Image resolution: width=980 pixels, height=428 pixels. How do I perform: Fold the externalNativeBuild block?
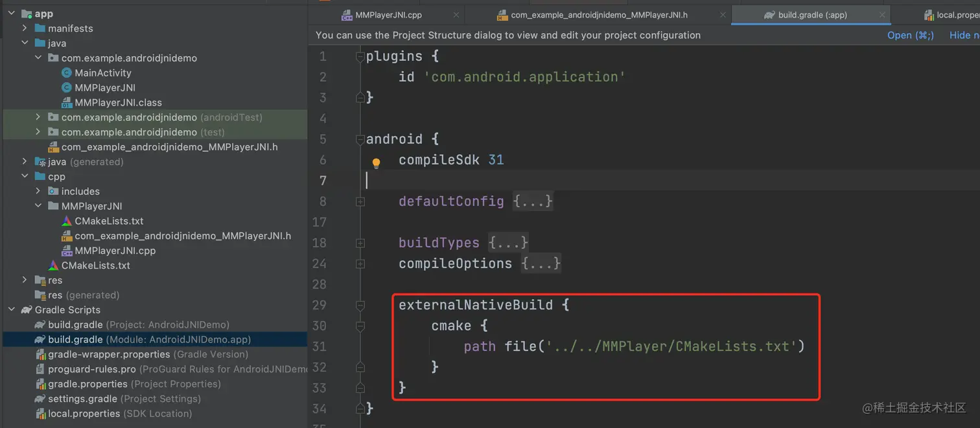[x=360, y=306]
